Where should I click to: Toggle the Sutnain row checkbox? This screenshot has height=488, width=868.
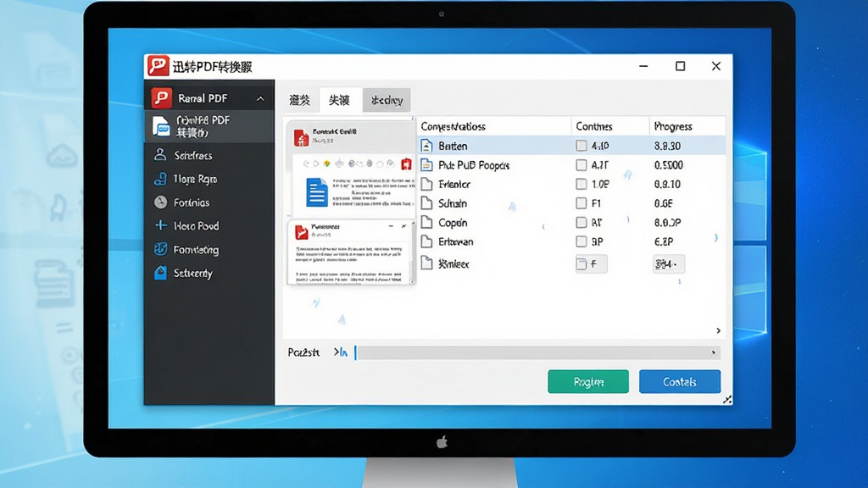click(581, 203)
